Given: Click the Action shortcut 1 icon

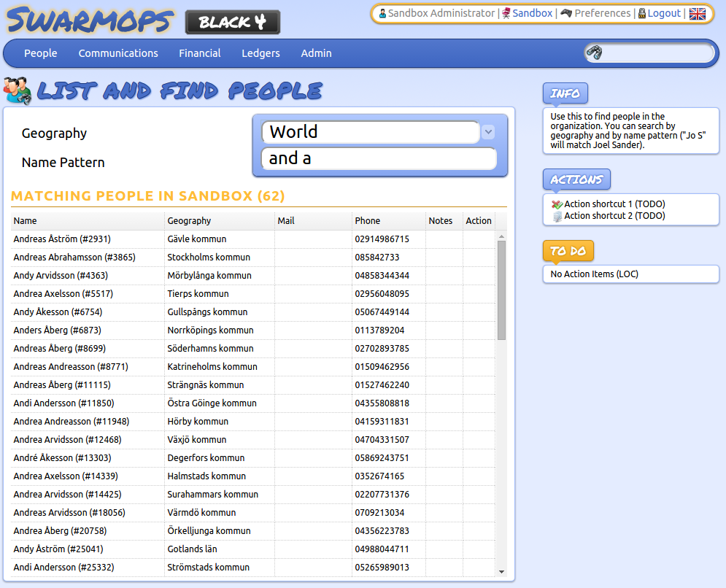Looking at the screenshot, I should [x=557, y=204].
